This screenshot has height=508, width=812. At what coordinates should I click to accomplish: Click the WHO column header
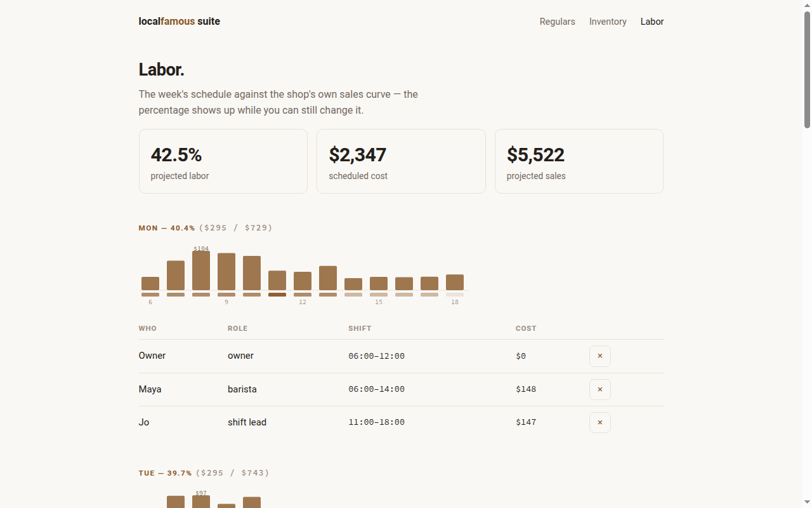(148, 328)
